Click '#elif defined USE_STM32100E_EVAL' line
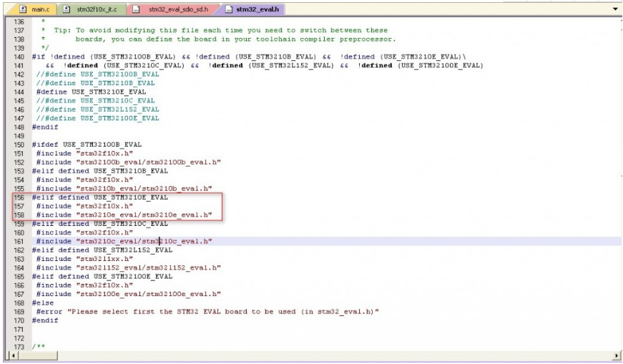 102,277
